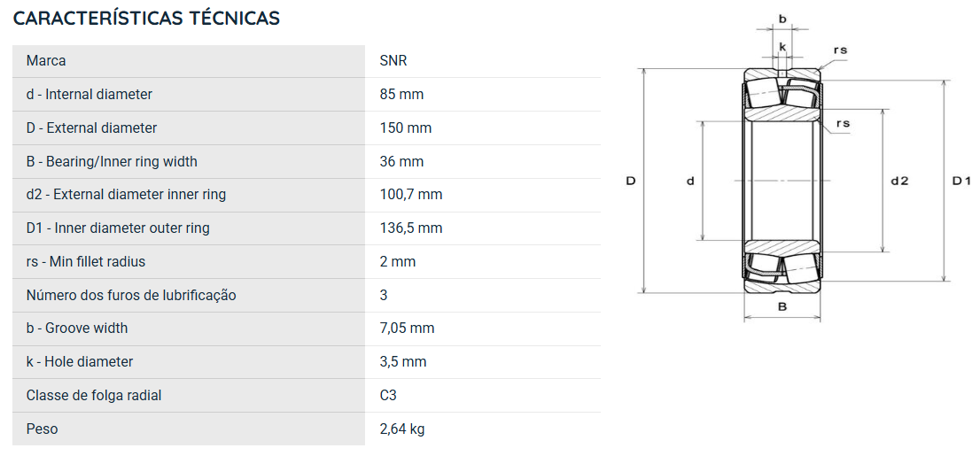Click the d2 dimension label in the diagram
Image resolution: width=980 pixels, height=456 pixels.
pyautogui.click(x=899, y=182)
